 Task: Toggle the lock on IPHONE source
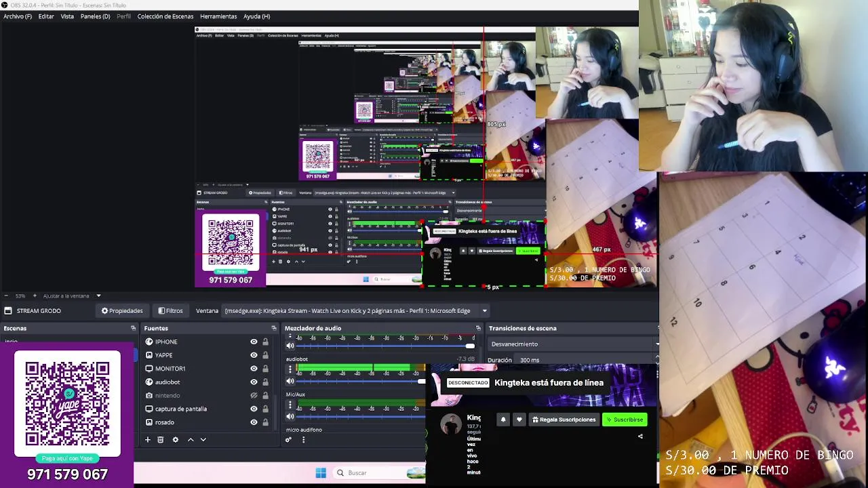tap(265, 342)
